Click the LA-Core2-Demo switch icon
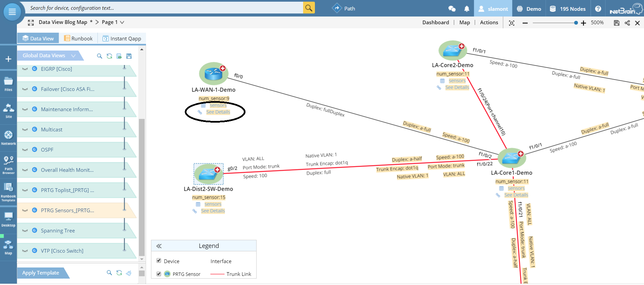Screen dimensions: 644x285 coord(452,51)
